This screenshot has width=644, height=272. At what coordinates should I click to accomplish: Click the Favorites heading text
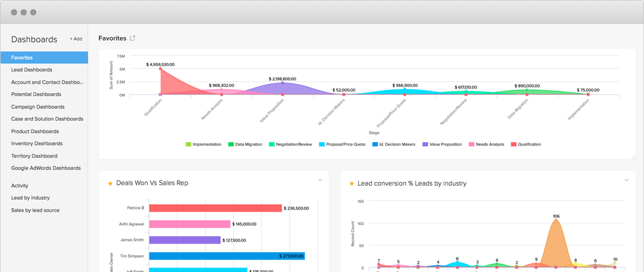[x=112, y=38]
